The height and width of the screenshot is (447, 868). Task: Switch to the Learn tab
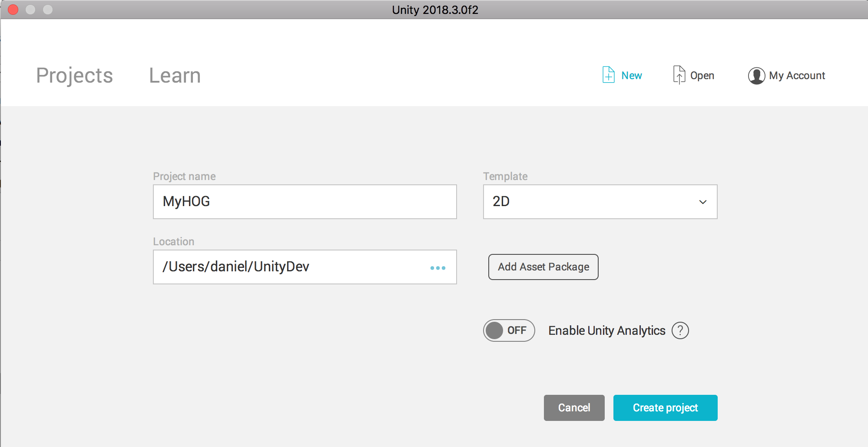click(175, 76)
